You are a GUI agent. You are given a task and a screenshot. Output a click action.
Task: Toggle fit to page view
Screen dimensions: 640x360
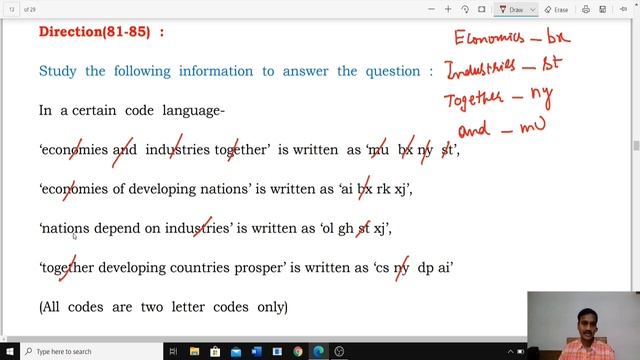coord(482,9)
